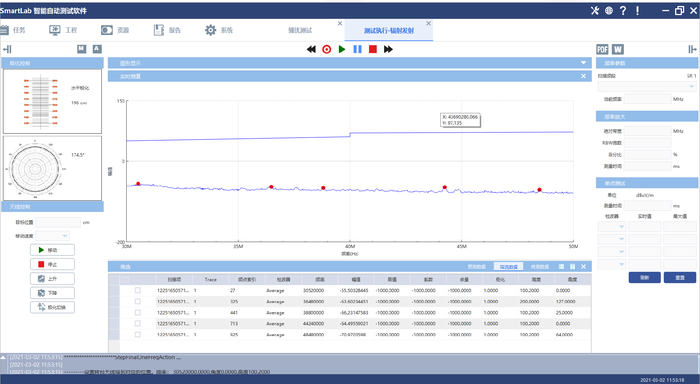Click the green 移动 move button
This screenshot has width=700, height=384.
coord(52,250)
